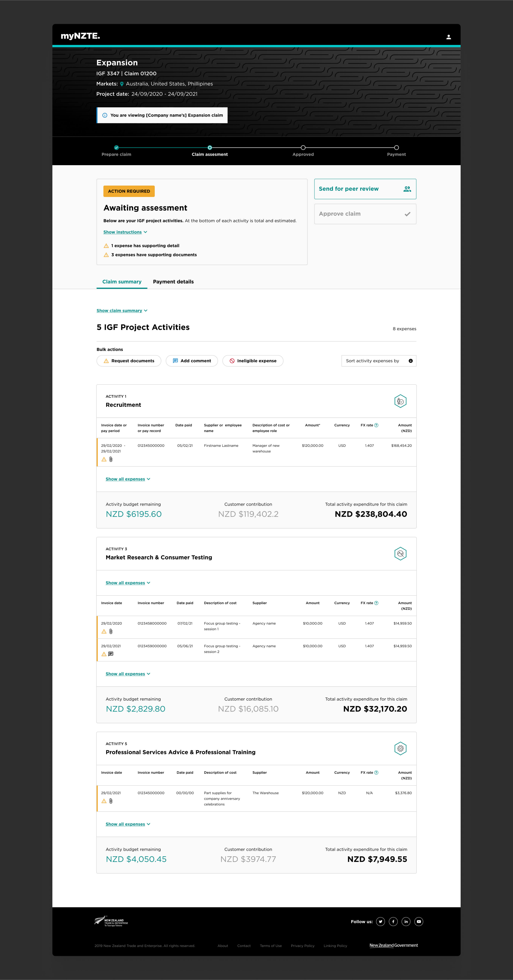Screen dimensions: 513x980
Task: Open YouTube link in footer
Action: (x=419, y=921)
